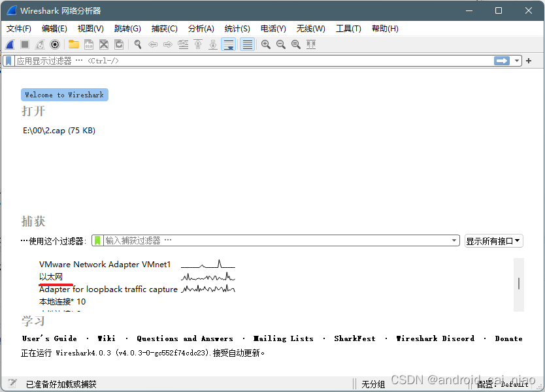
Task: Click the interface list scrollbar thumb
Action: tap(519, 284)
